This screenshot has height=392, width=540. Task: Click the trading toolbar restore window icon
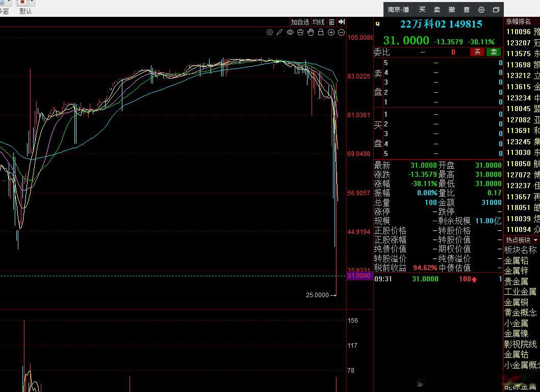(496, 10)
